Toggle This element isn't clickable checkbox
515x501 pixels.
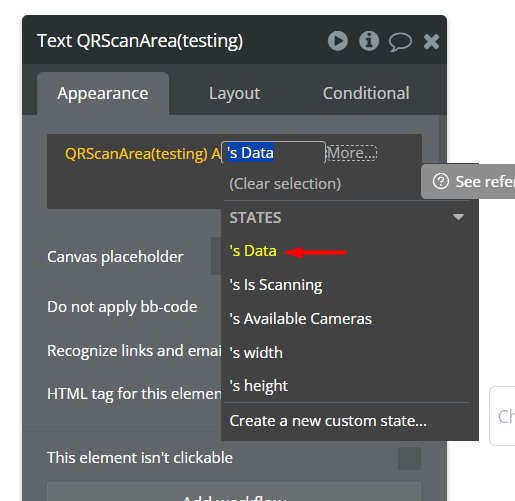(409, 458)
